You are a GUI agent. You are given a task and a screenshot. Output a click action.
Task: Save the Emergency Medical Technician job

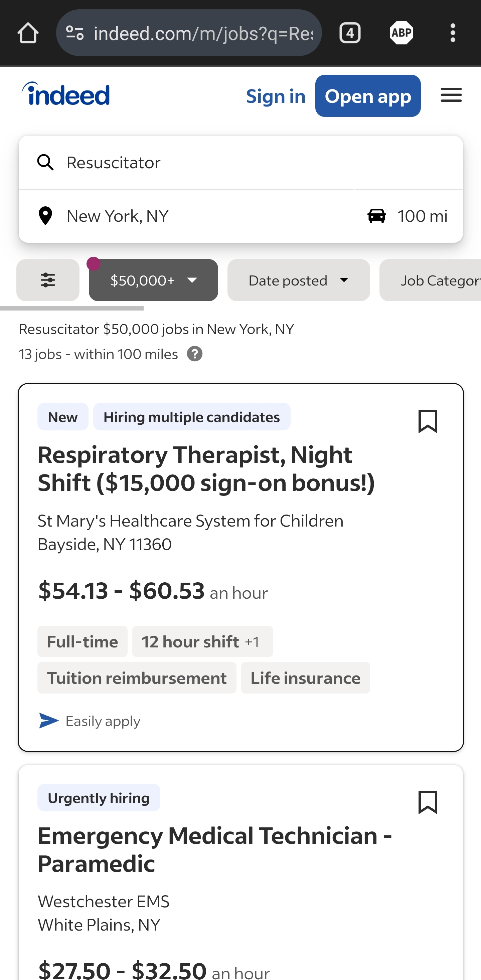point(428,802)
